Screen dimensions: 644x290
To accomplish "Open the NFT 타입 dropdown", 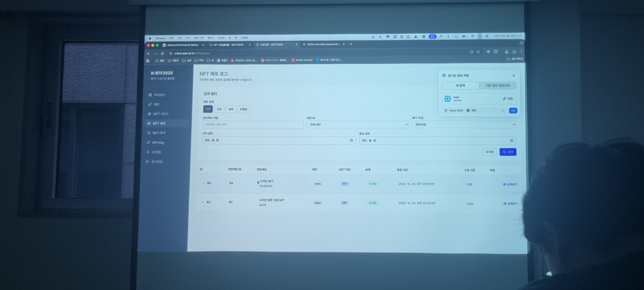I will point(464,125).
